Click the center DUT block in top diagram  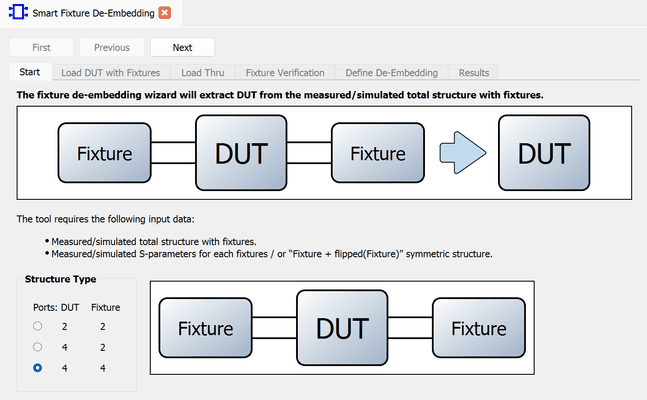pos(241,154)
